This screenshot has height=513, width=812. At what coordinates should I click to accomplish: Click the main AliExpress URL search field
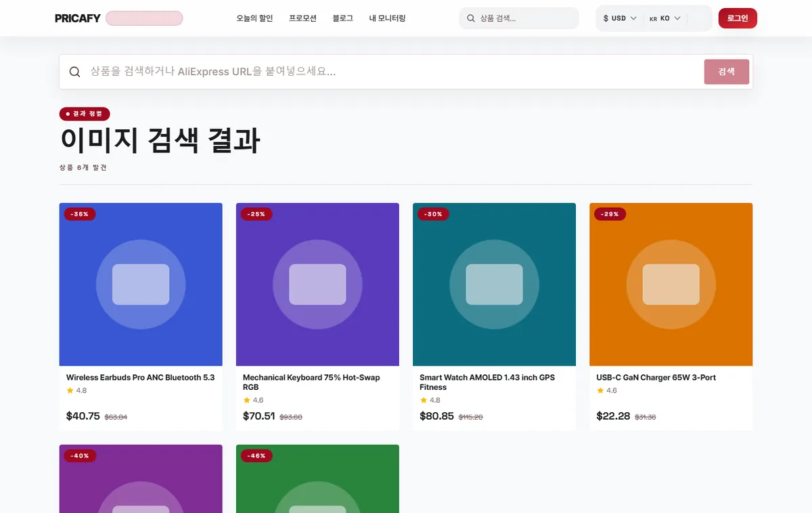coord(392,72)
